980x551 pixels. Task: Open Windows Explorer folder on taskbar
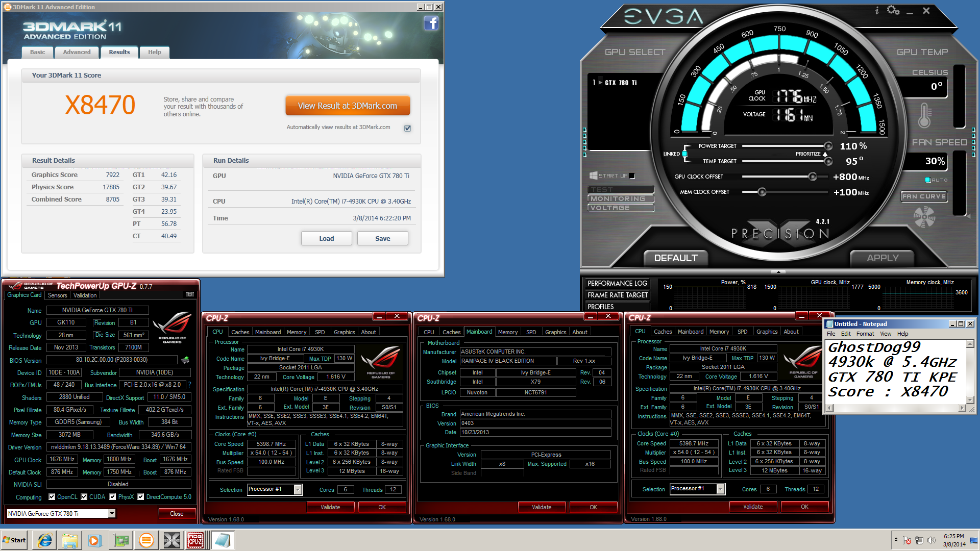coord(70,540)
